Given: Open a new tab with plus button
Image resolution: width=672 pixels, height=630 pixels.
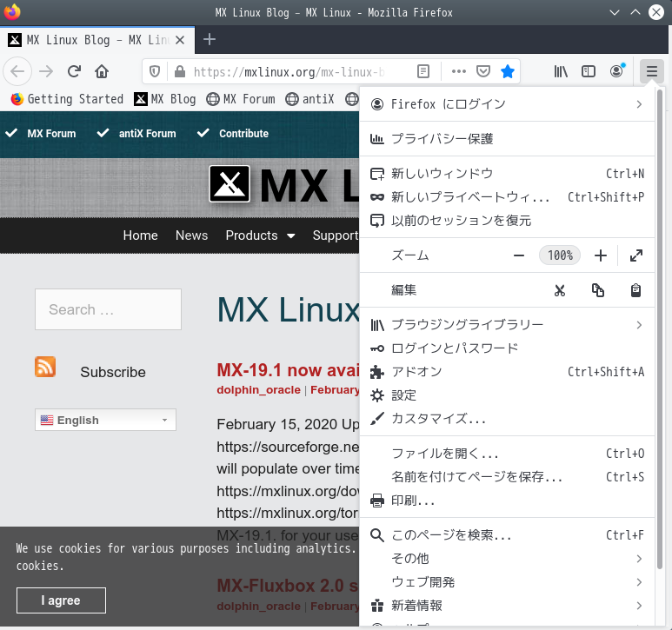Looking at the screenshot, I should coord(210,40).
